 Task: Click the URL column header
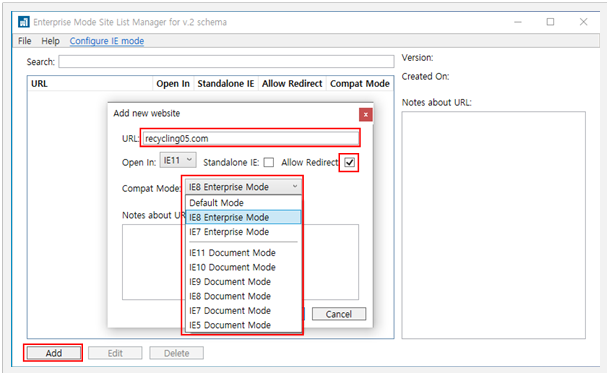coord(90,84)
